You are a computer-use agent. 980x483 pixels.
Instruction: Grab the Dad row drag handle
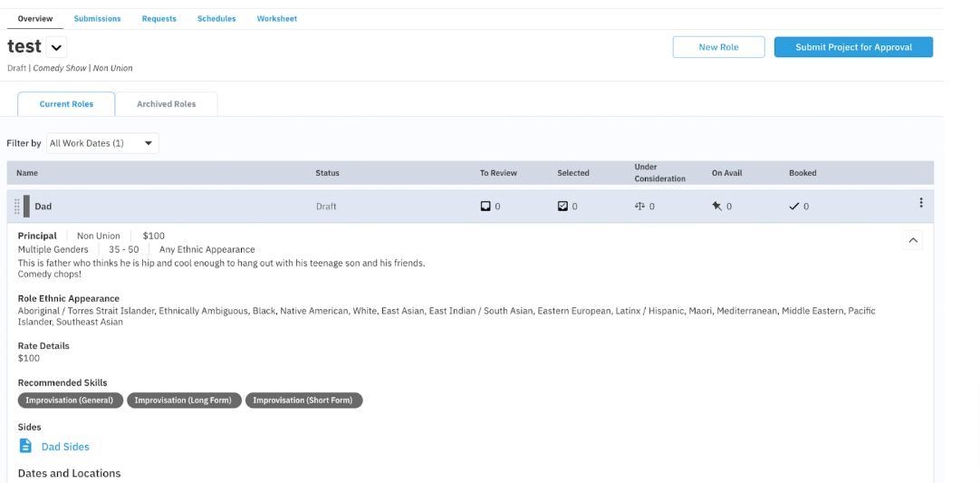(17, 206)
